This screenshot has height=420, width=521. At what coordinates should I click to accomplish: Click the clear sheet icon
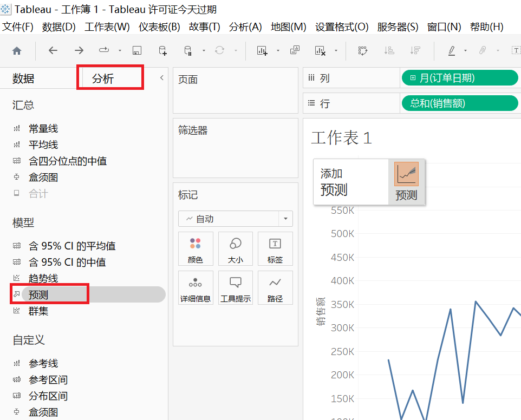320,50
